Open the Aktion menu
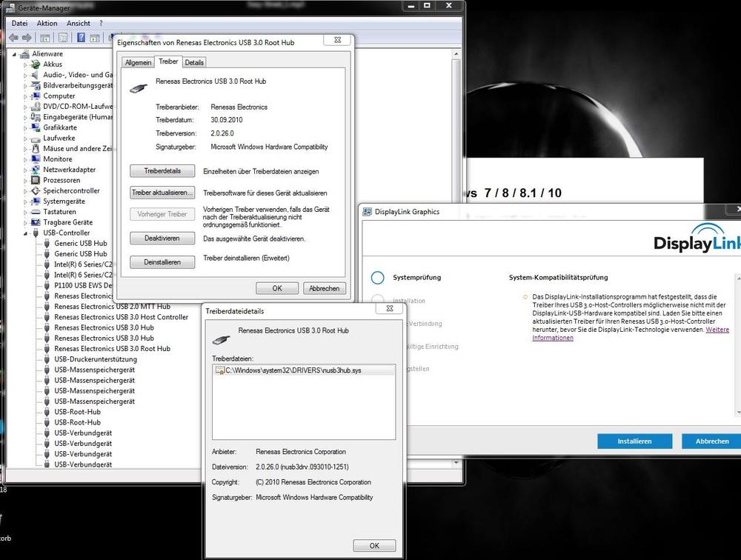 point(47,24)
